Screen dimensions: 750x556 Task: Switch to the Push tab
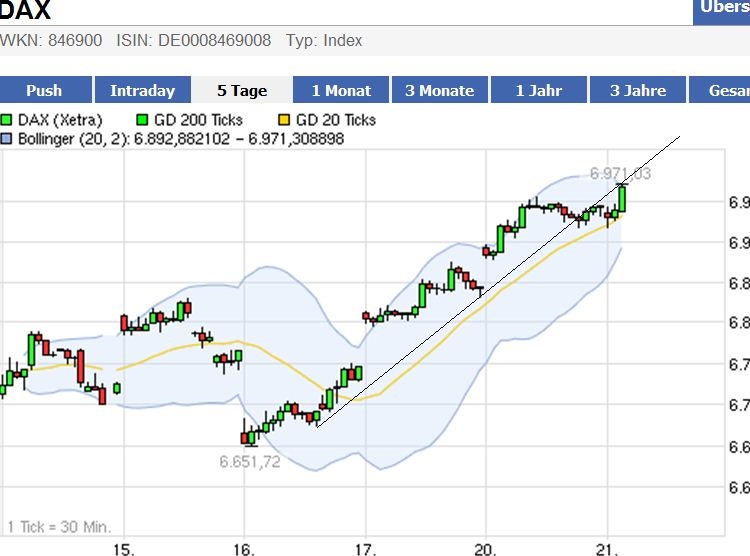(45, 90)
